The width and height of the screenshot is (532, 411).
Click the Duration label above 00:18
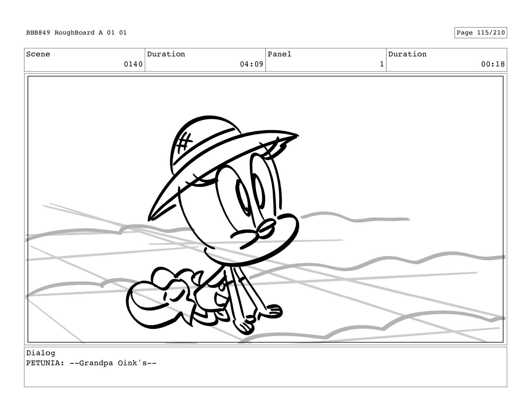tap(407, 54)
